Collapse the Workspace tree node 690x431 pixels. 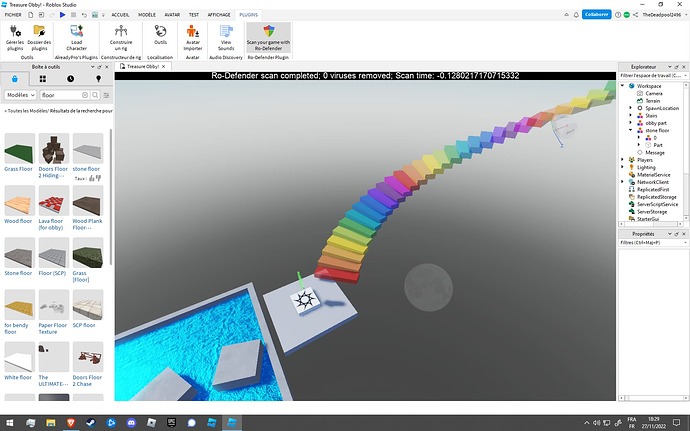(x=623, y=86)
